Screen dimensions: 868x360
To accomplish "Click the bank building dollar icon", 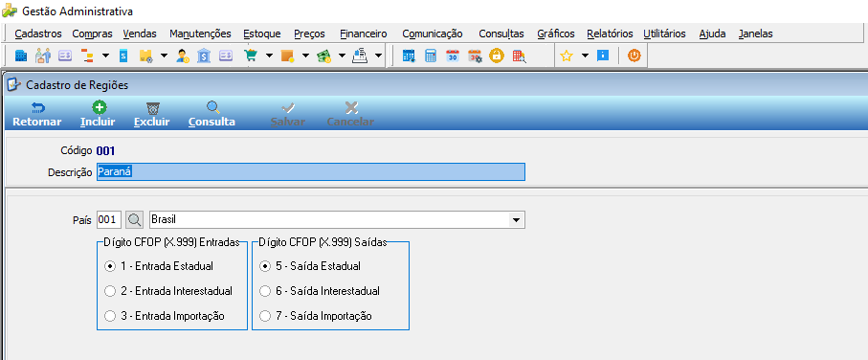I will coord(204,56).
